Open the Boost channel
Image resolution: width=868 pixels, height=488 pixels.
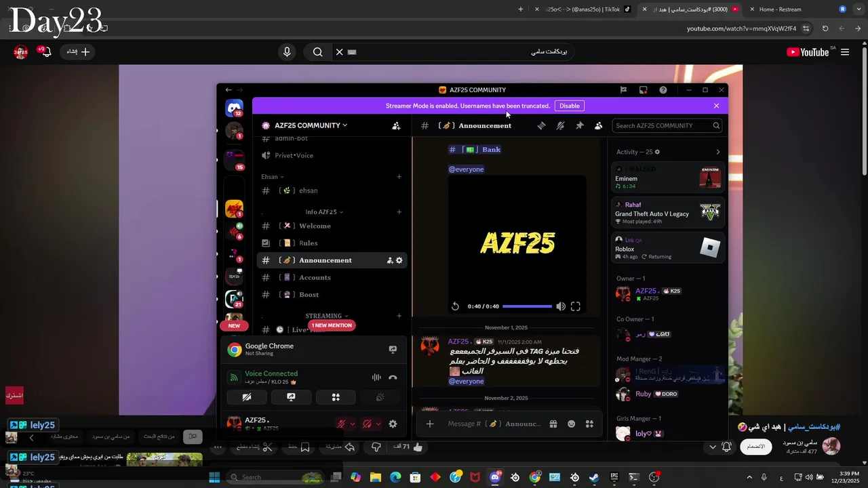332,294
